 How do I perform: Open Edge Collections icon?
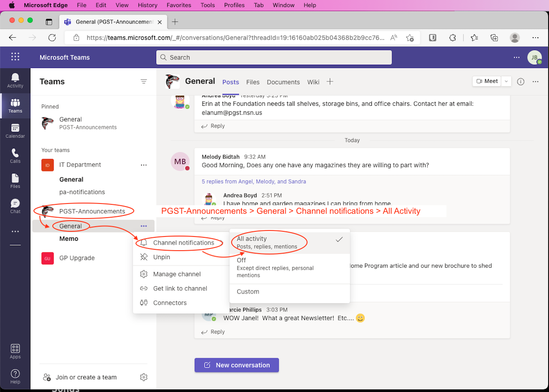tap(494, 38)
